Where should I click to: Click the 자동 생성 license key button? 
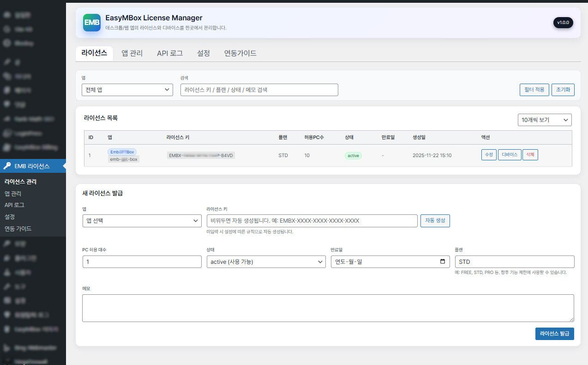click(435, 220)
